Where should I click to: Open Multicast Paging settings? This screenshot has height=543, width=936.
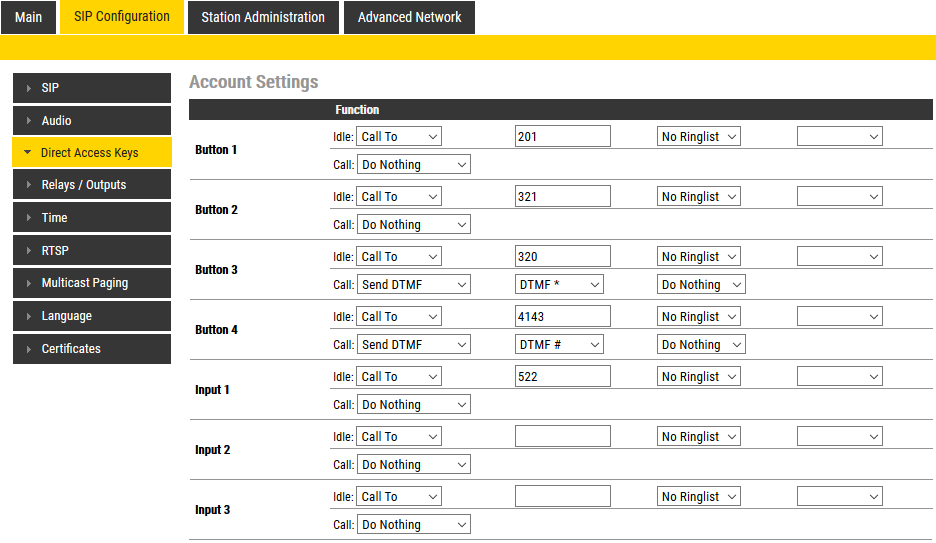click(92, 283)
